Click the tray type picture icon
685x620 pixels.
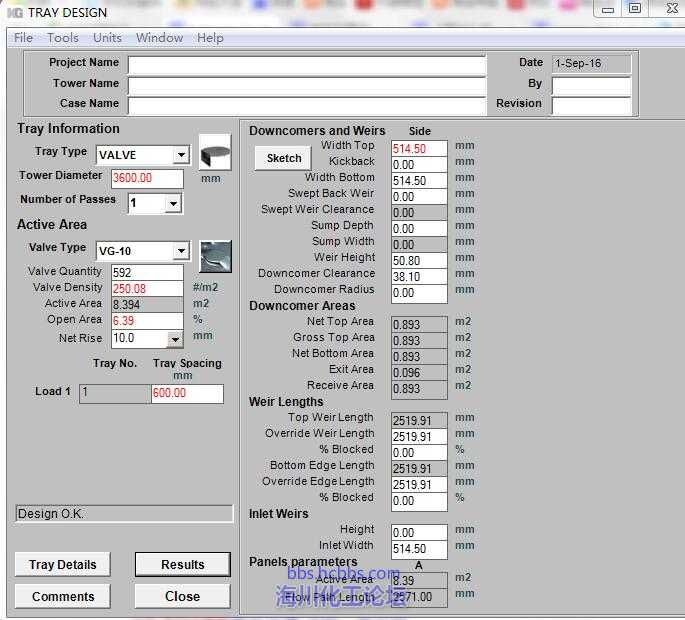click(x=215, y=152)
